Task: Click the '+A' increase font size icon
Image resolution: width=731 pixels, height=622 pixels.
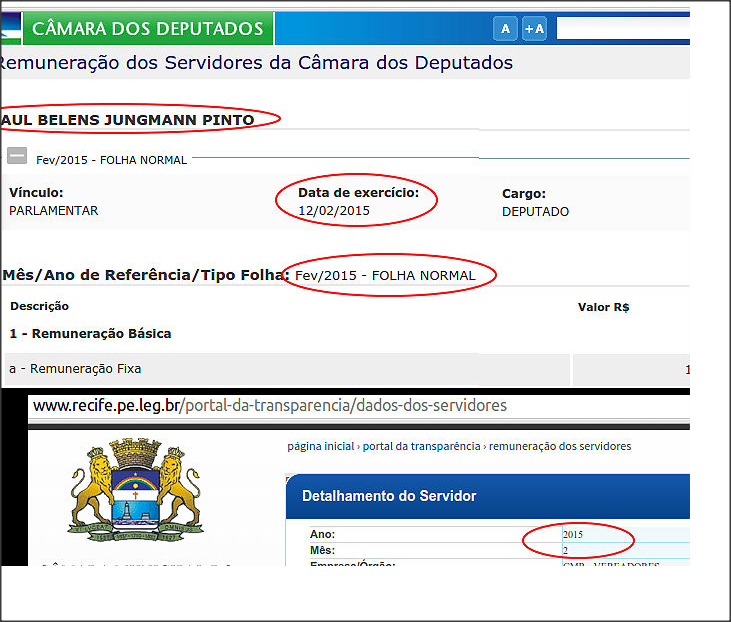Action: (x=535, y=29)
